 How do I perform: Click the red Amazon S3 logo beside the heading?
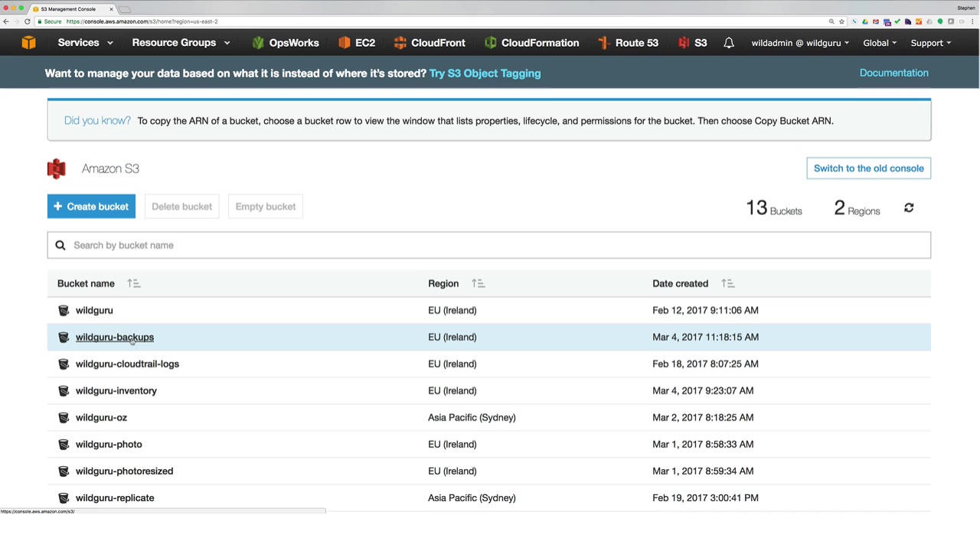tap(56, 168)
